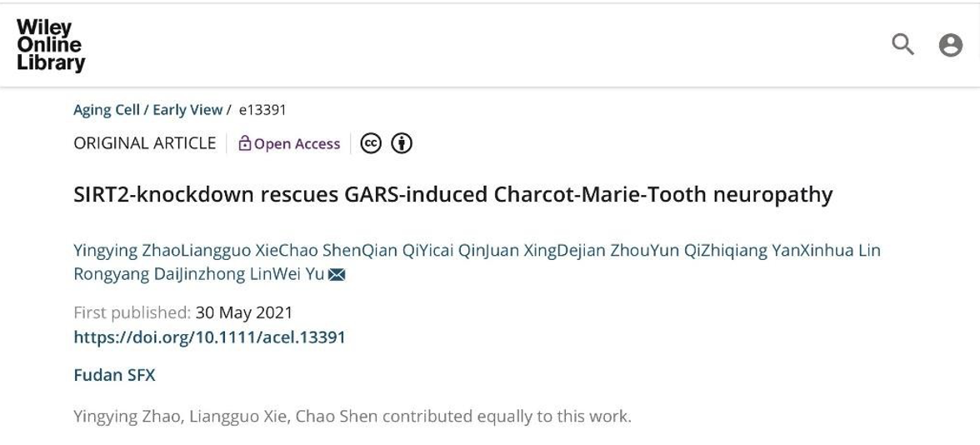
Task: Click the user account icon
Action: [951, 45]
